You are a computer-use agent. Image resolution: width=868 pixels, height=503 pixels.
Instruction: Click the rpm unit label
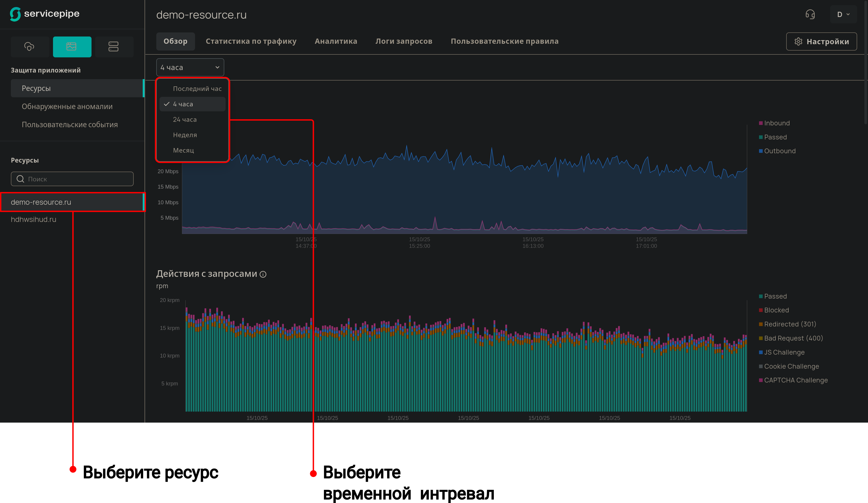tap(162, 286)
